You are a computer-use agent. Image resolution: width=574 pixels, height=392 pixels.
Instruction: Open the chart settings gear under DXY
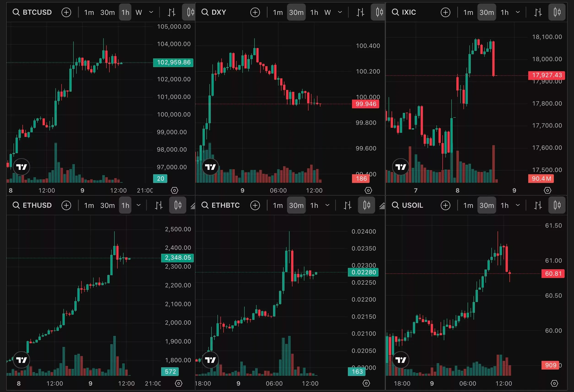(368, 190)
